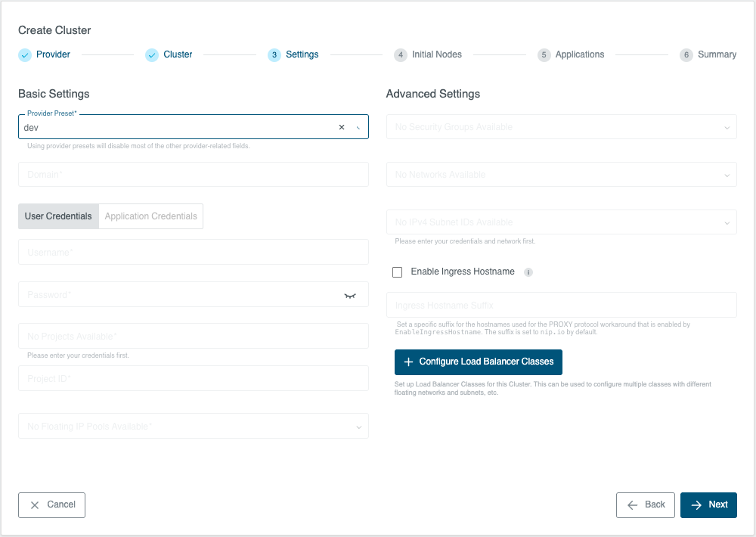Open the Networks dropdown
The image size is (756, 537).
pyautogui.click(x=561, y=175)
